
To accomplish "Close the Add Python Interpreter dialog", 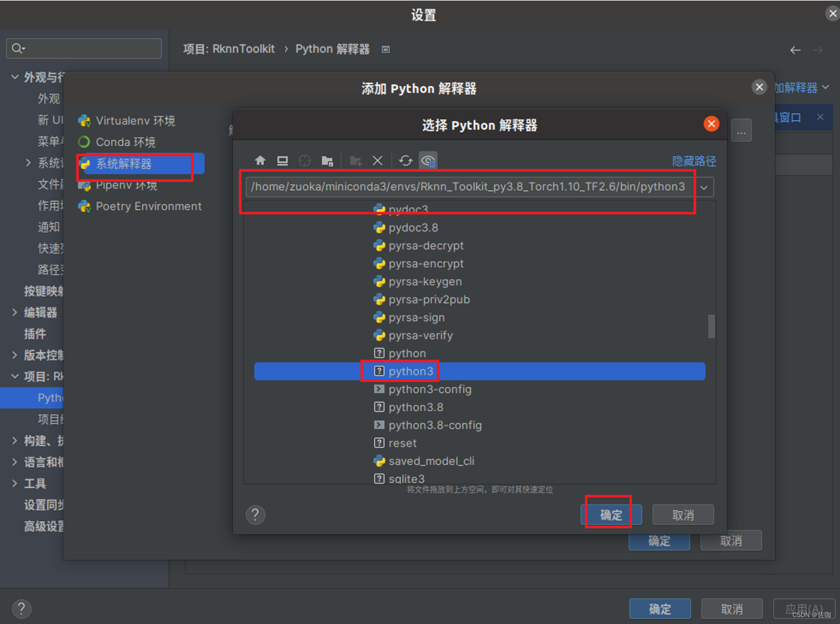I will (x=759, y=87).
